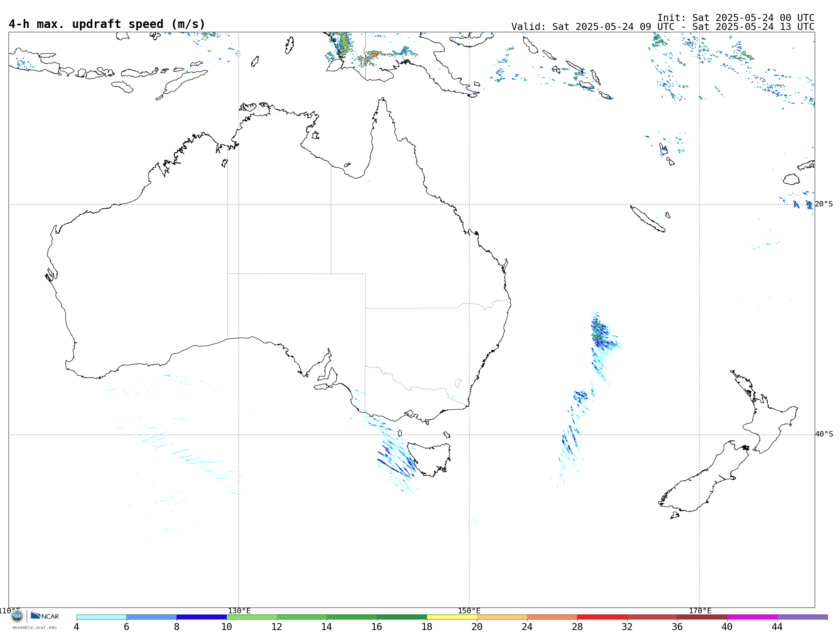
Task: Select the brown 36–40 m/s swatch
Action: click(x=702, y=617)
